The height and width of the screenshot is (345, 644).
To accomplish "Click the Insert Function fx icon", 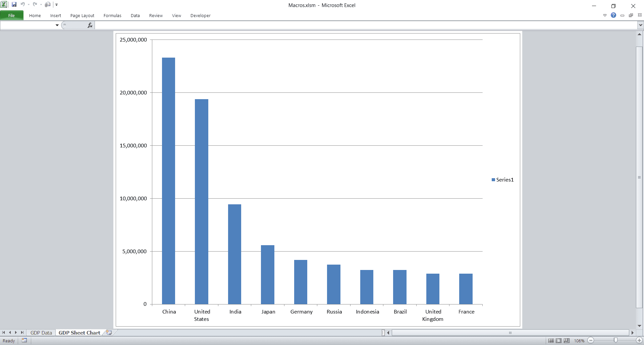I will coord(90,25).
